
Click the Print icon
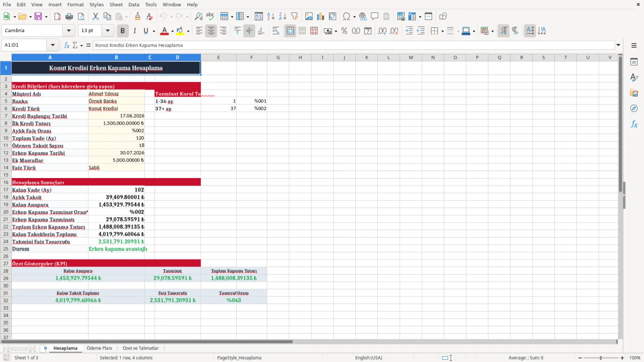(x=68, y=17)
